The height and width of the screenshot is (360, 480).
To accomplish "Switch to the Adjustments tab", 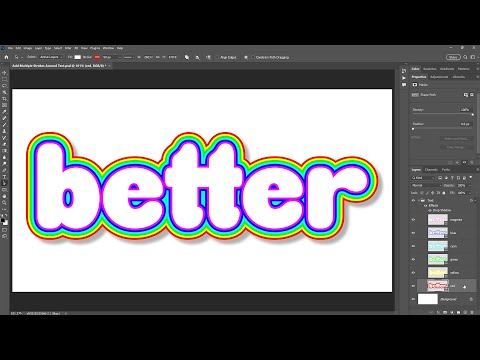I will 439,77.
